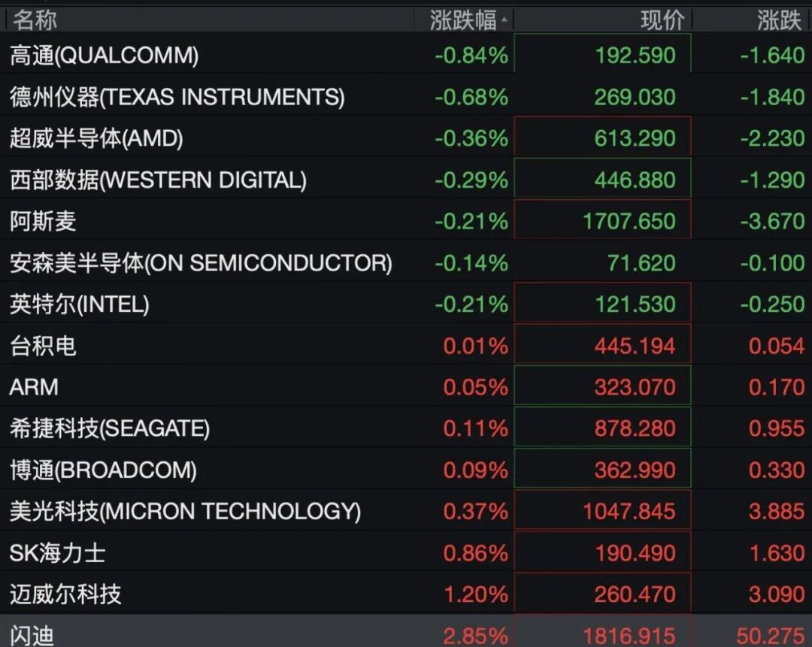The height and width of the screenshot is (647, 812).
Task: Open the 阿斯麦 stock entry
Action: click(406, 221)
